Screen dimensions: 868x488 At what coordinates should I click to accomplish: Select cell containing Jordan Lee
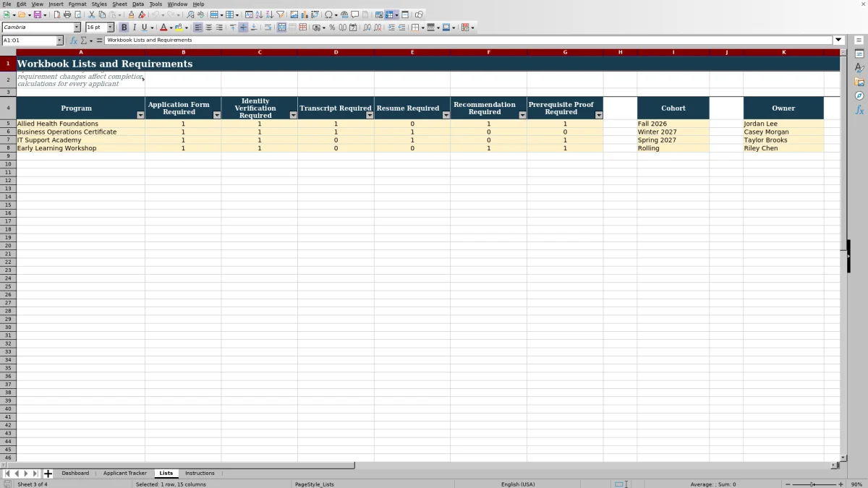click(x=783, y=124)
